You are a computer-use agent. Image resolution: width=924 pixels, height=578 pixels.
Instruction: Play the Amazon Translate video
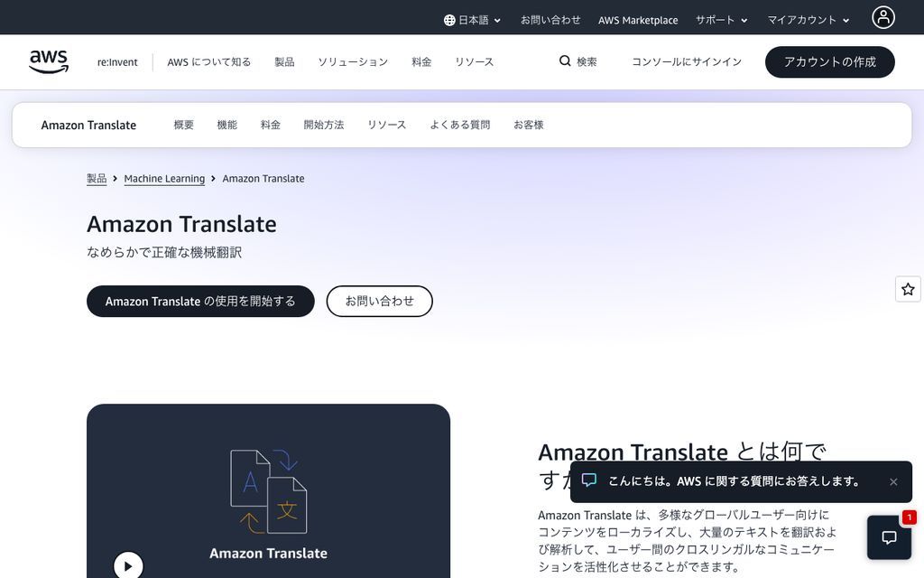click(128, 565)
